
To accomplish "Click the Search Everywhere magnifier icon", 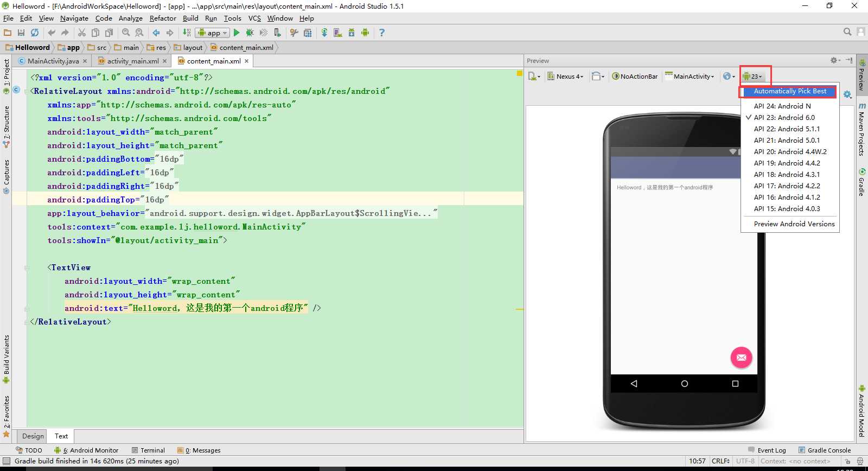I will (x=847, y=32).
